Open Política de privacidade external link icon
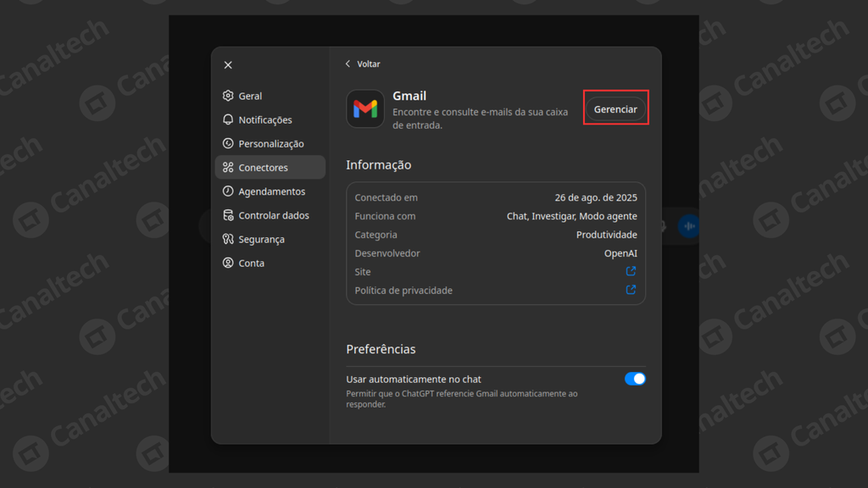Screen dimensions: 868x488 [x=631, y=290]
